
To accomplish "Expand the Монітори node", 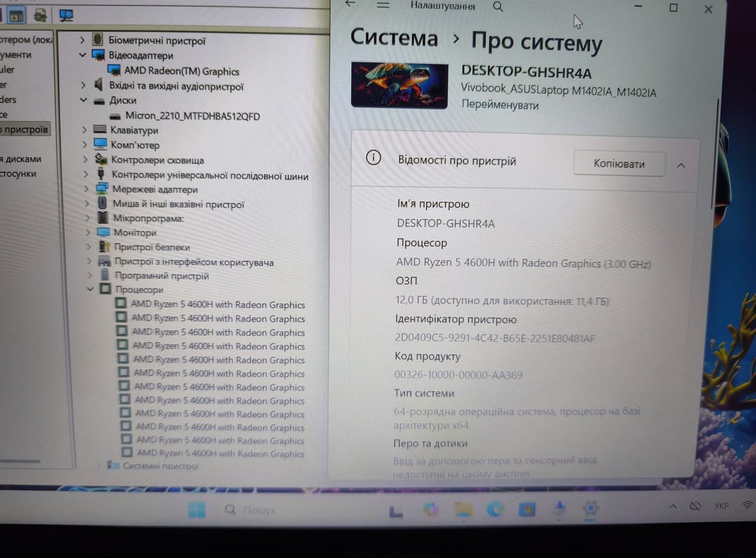I will (x=87, y=232).
